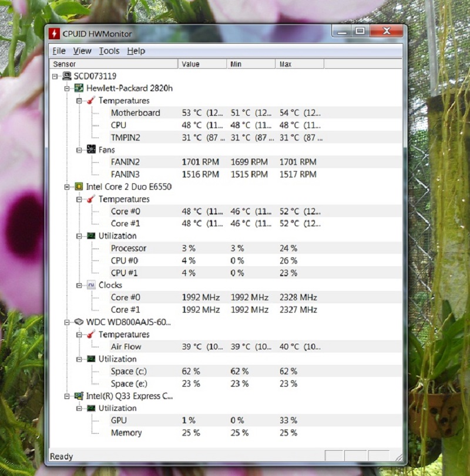
Task: Collapse the Intel Q33 Express node
Action: click(x=67, y=397)
